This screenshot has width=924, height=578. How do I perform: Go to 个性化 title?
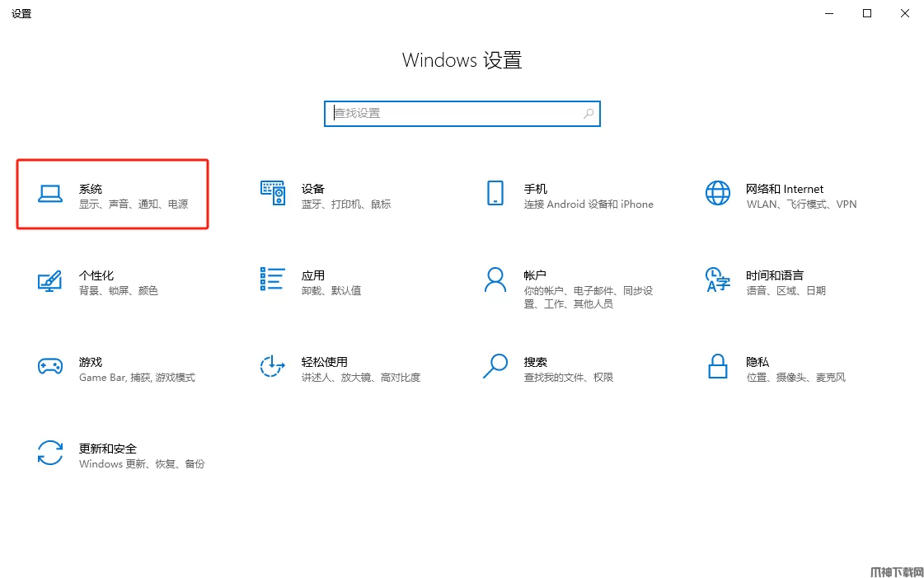(96, 275)
